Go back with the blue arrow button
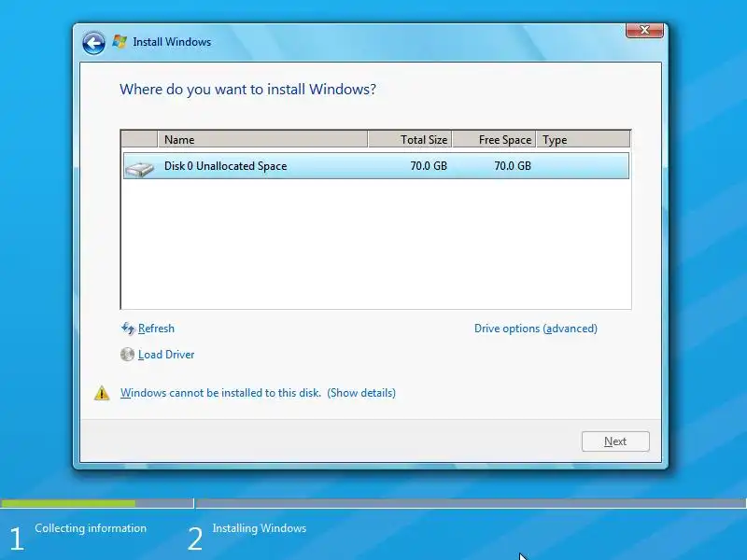Screen dimensions: 747x560 93,43
